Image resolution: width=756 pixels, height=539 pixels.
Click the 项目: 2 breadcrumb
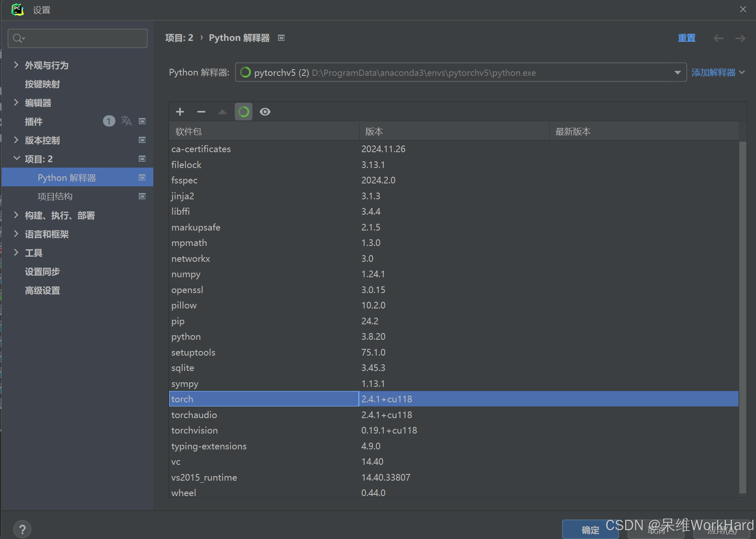(179, 38)
